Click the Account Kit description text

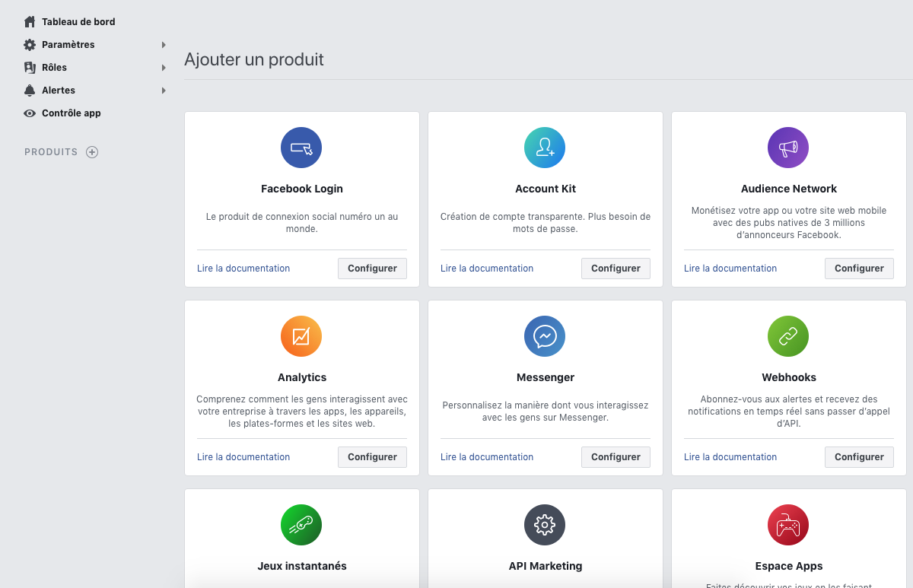point(546,223)
